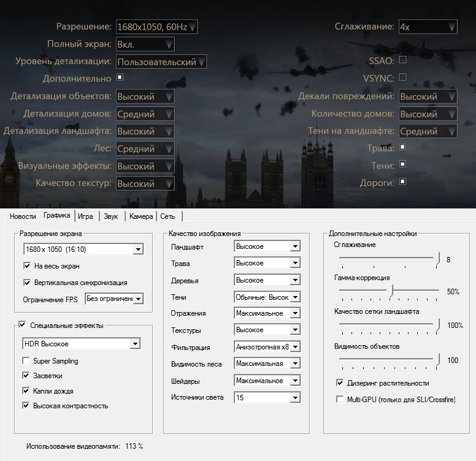476x461 pixels.
Task: Open the 1680 x 1050 (16:10) resolution combo box
Action: (83, 250)
